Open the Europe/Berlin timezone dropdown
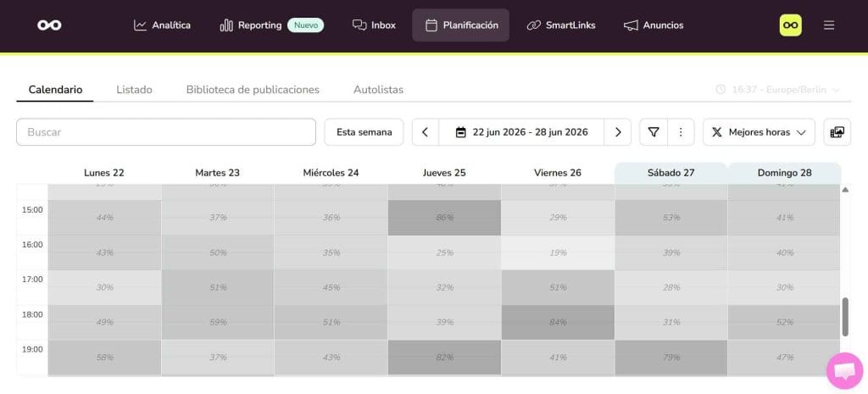This screenshot has height=394, width=868. pyautogui.click(x=778, y=90)
